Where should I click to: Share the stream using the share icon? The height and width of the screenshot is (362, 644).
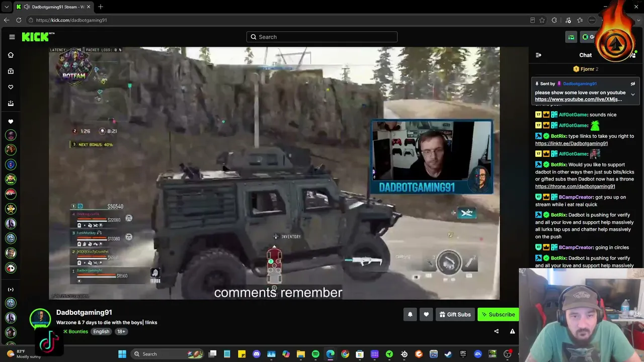click(497, 331)
